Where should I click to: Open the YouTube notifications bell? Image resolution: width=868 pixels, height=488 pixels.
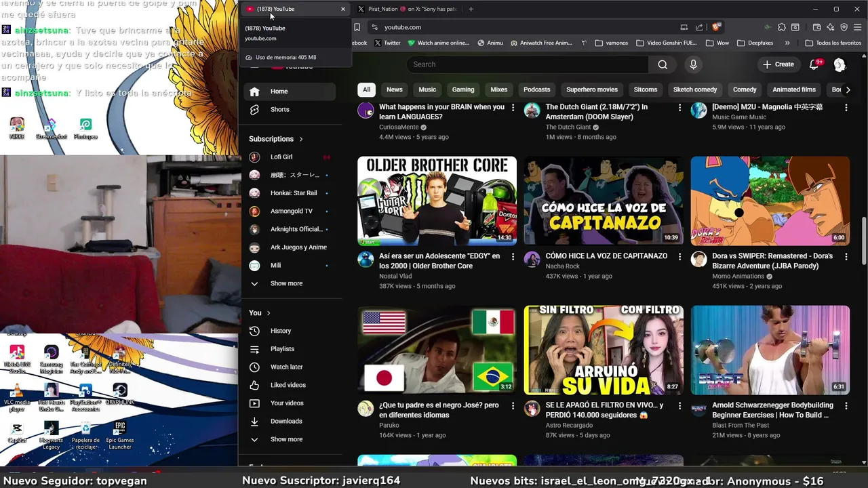[x=814, y=64]
